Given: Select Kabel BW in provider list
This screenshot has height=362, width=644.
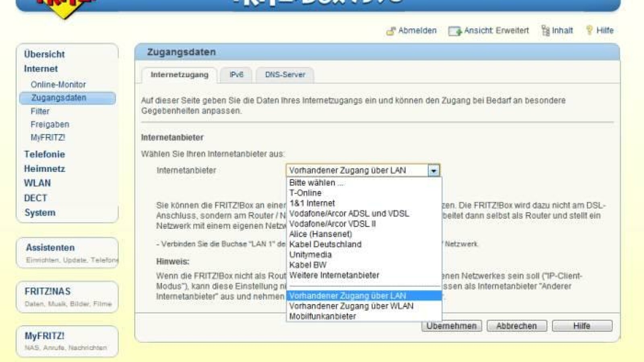Looking at the screenshot, I should click(364, 265).
